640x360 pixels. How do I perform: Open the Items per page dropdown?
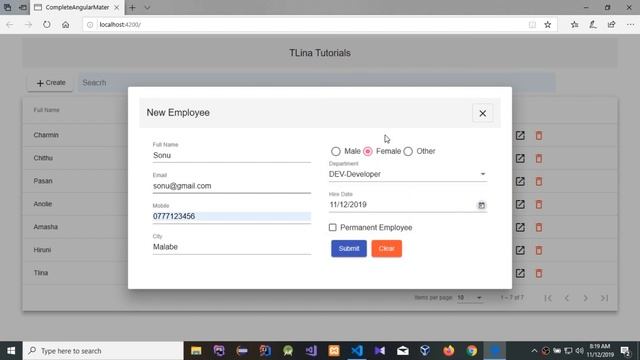pos(469,298)
